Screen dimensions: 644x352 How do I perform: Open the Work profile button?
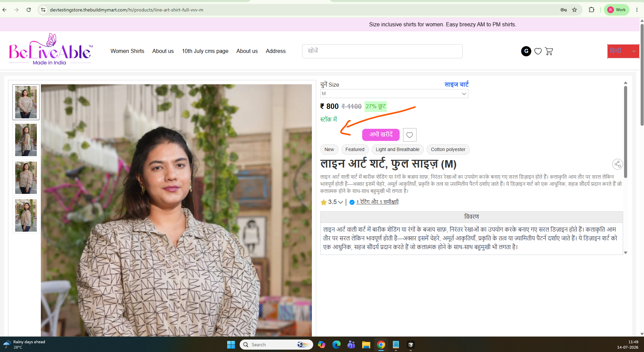pyautogui.click(x=616, y=10)
